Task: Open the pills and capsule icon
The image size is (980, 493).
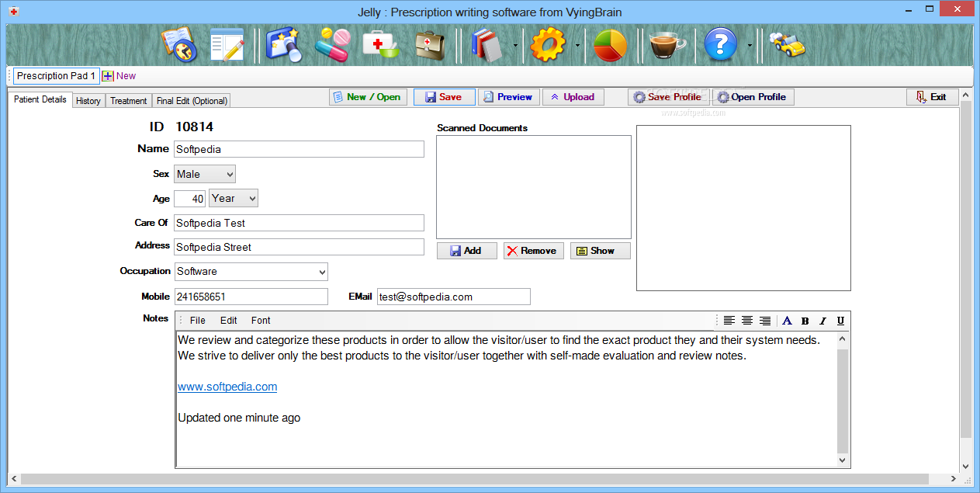Action: tap(332, 45)
